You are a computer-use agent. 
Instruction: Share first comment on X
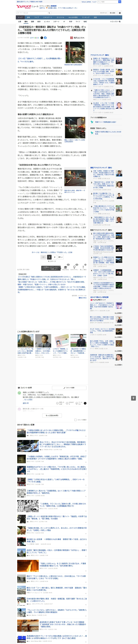85,403
